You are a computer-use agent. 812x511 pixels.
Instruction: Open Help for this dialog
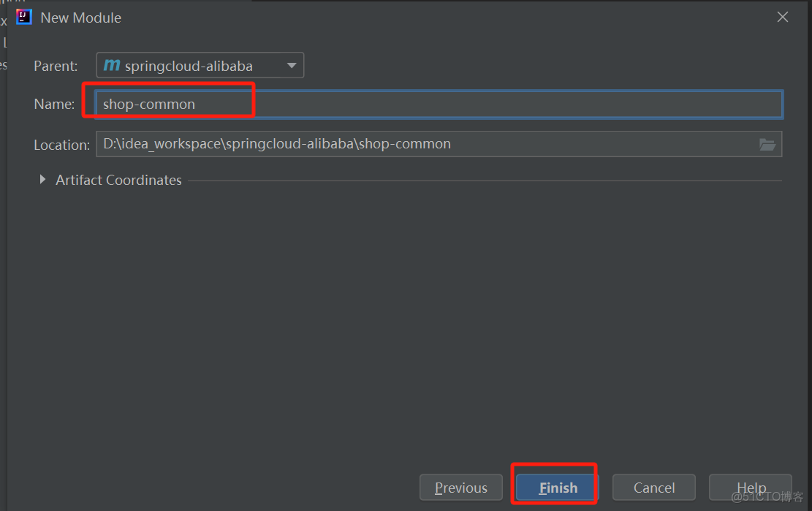click(751, 488)
